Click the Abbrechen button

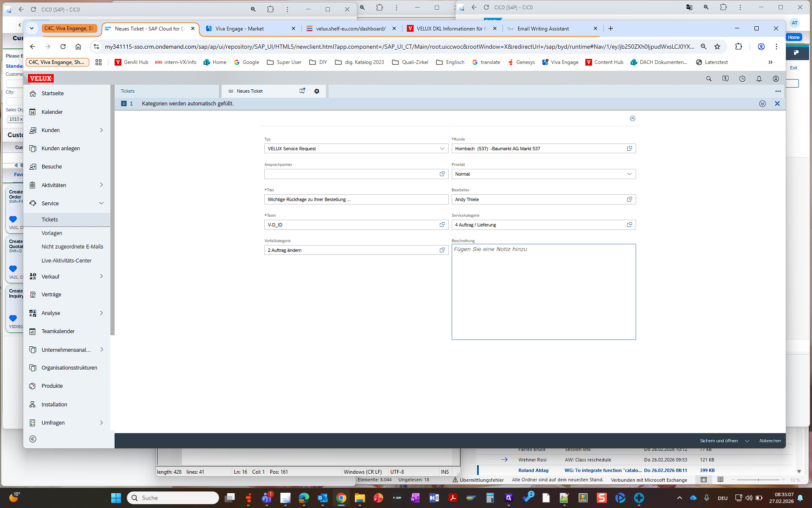pos(770,441)
